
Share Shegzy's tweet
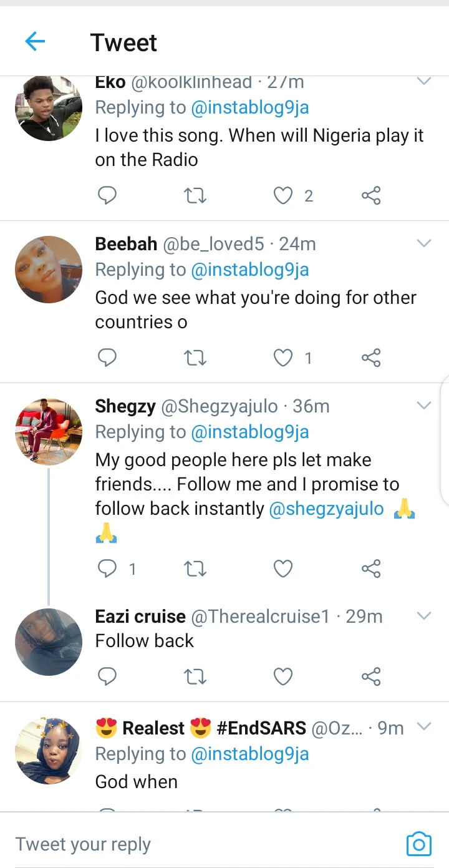coord(371,568)
